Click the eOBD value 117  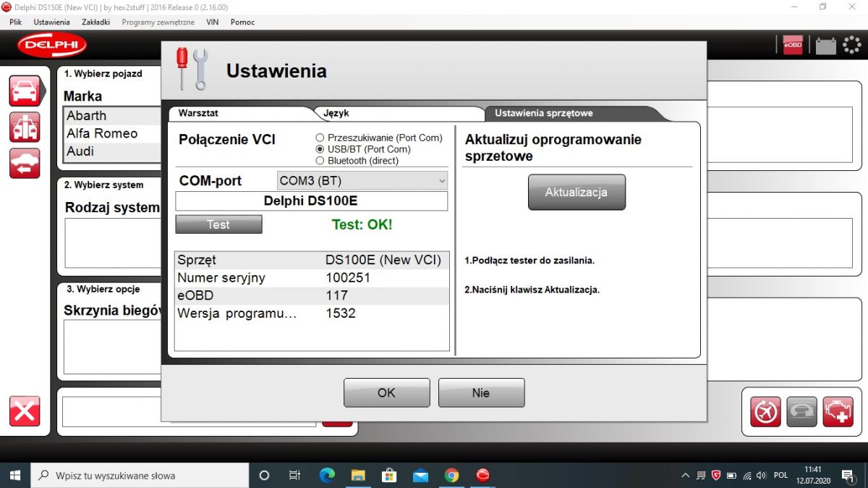tap(336, 295)
